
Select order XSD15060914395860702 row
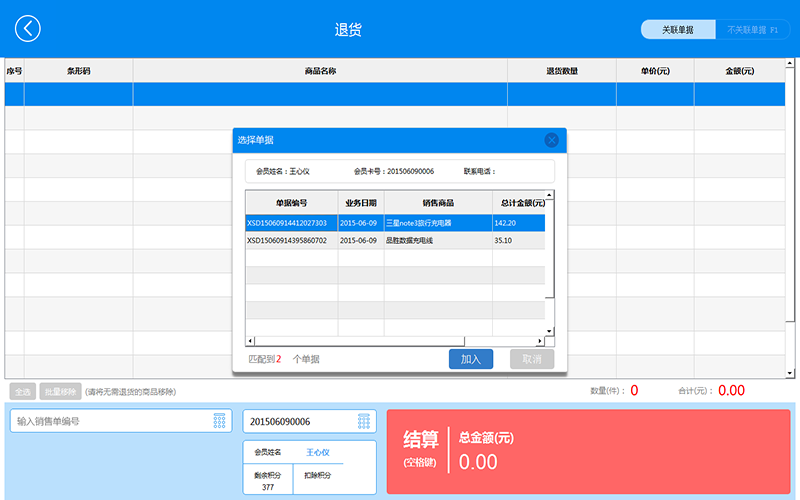395,241
